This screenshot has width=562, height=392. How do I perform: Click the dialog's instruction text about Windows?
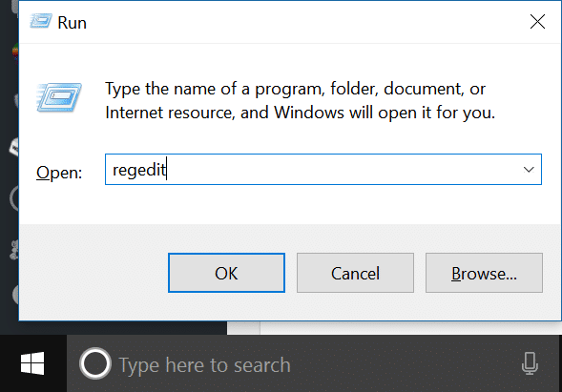pyautogui.click(x=300, y=100)
